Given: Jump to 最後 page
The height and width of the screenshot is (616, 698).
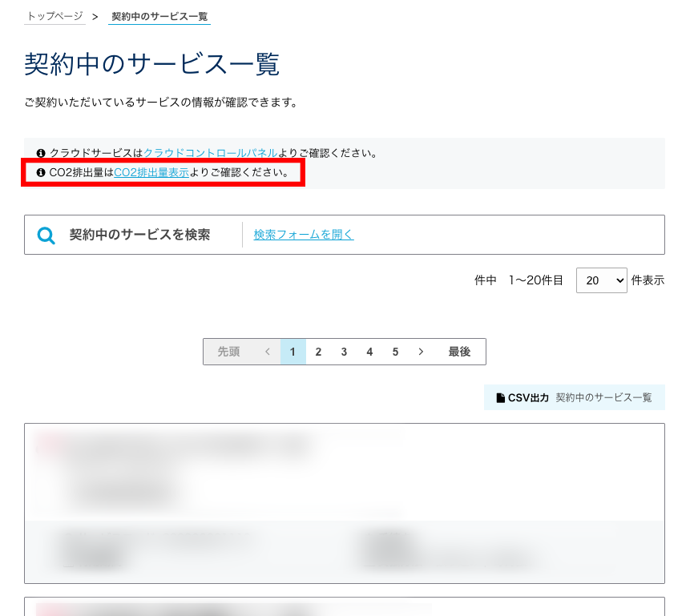Looking at the screenshot, I should coord(459,352).
